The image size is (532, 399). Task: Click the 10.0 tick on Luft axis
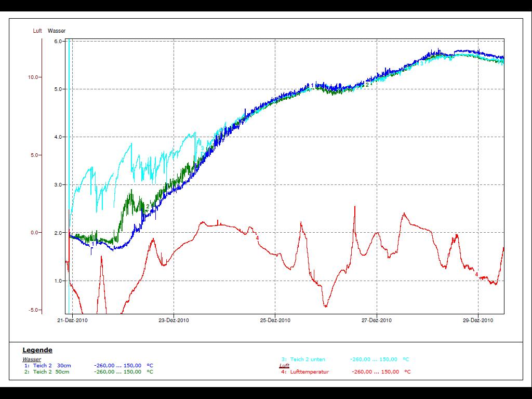(x=34, y=77)
